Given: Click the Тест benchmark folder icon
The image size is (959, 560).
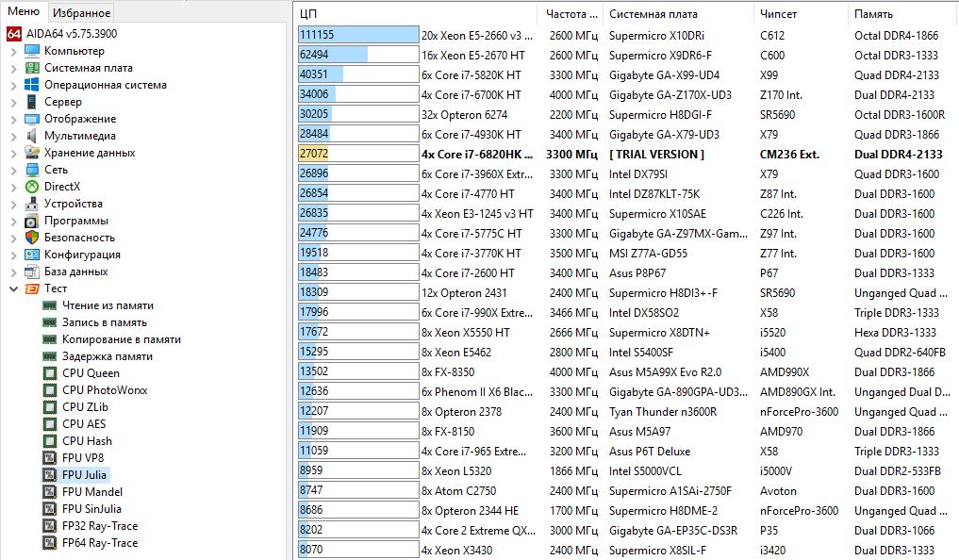Looking at the screenshot, I should coord(32,288).
